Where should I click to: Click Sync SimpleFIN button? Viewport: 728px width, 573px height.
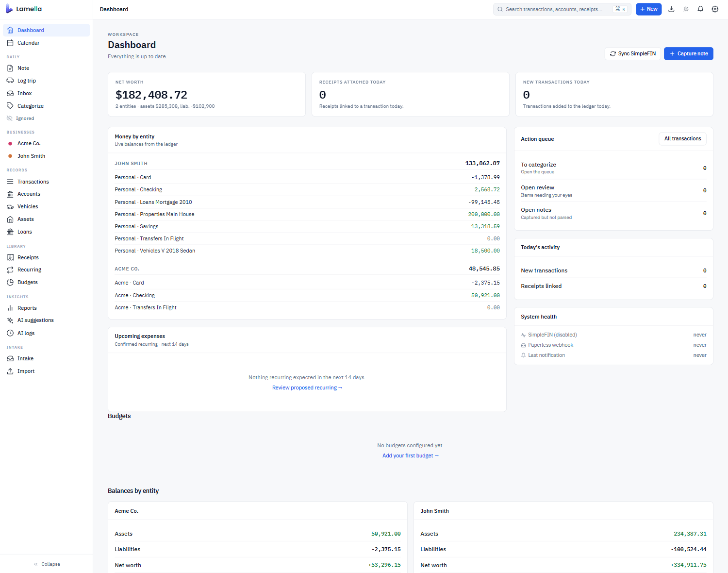[x=632, y=53]
